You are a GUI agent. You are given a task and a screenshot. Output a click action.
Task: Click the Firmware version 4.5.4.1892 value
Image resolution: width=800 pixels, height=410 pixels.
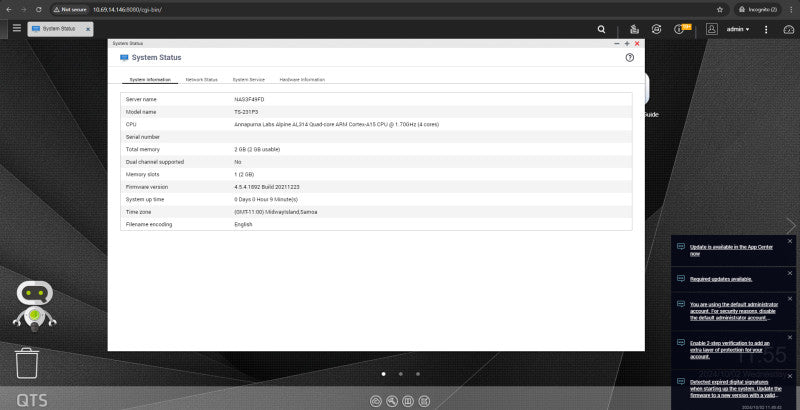pyautogui.click(x=267, y=187)
